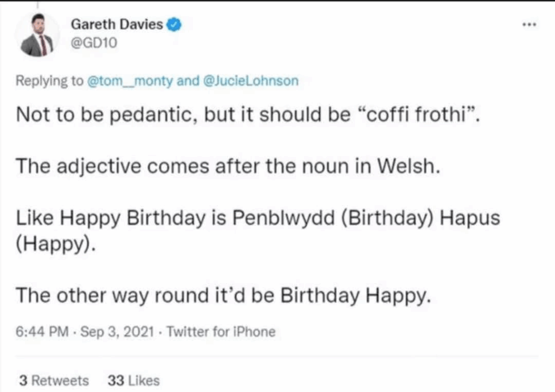The height and width of the screenshot is (392, 555).
Task: View the 3 Retweets list
Action: point(54,381)
